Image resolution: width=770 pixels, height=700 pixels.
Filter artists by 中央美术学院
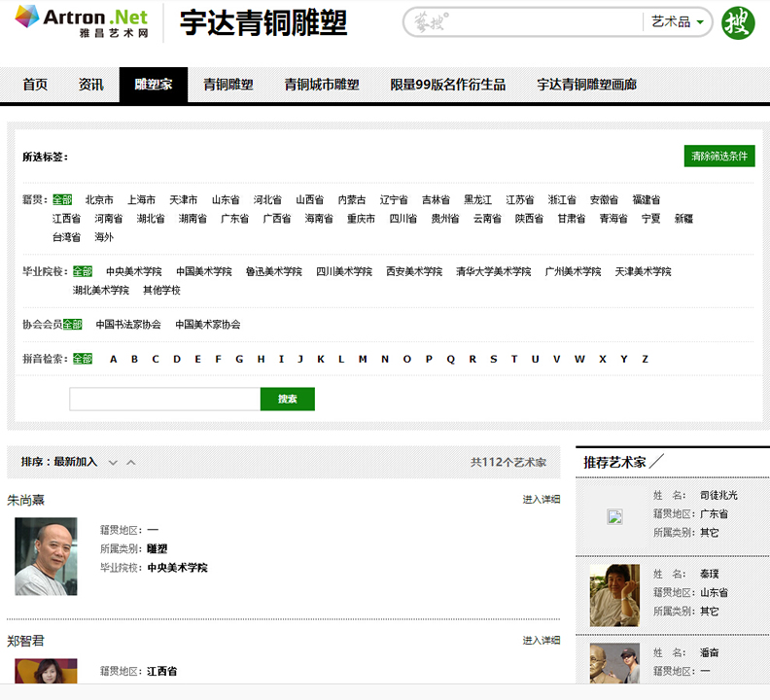tap(134, 271)
